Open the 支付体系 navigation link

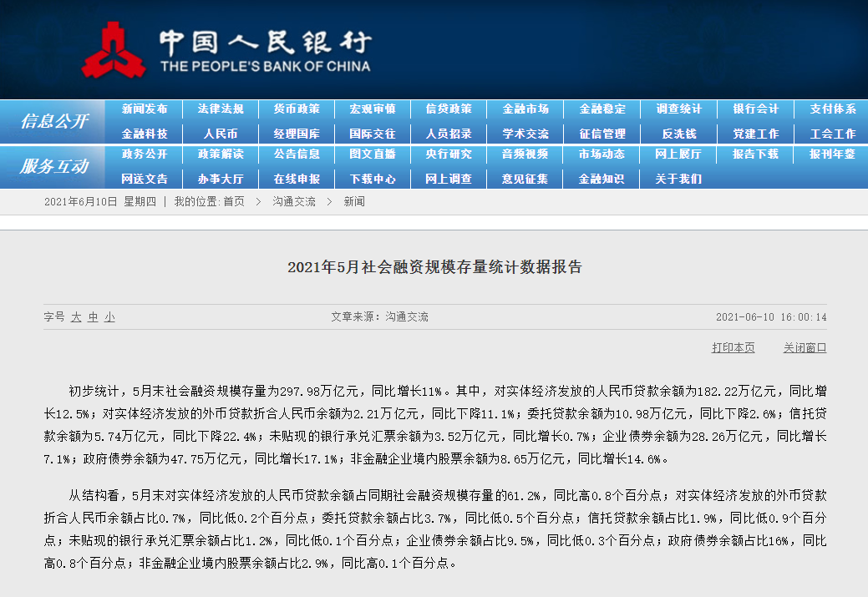[832, 109]
